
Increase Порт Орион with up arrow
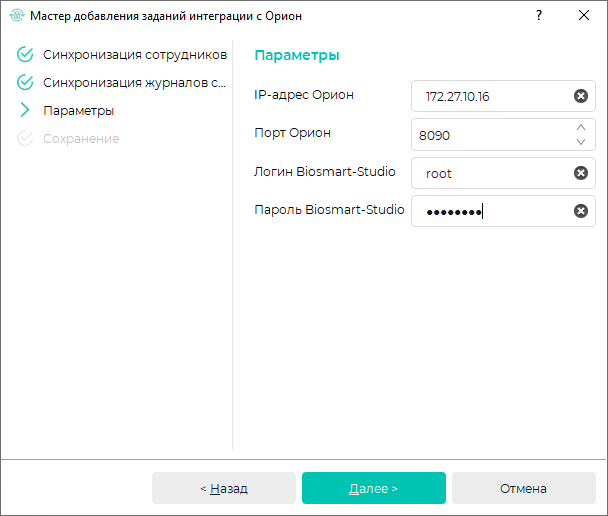pyautogui.click(x=580, y=128)
